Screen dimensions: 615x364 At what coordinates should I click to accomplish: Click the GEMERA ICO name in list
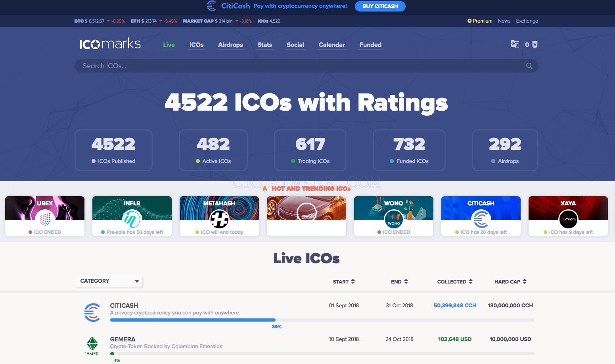coord(123,339)
